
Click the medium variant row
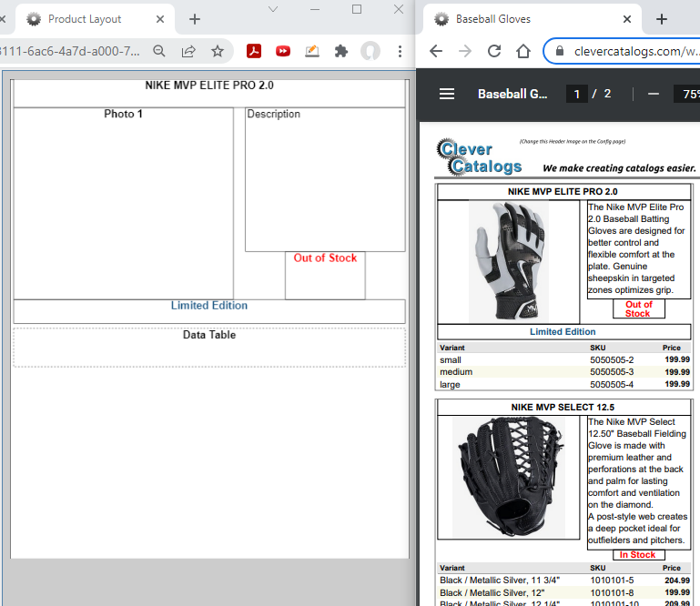(x=564, y=372)
